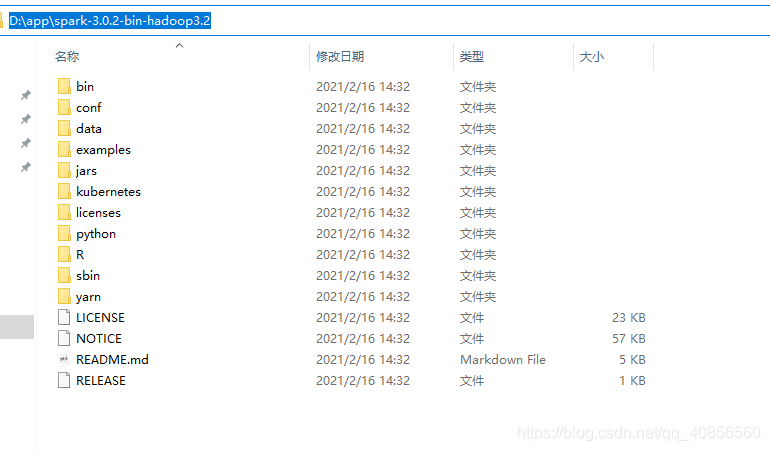Select the bin folder name

[85, 86]
